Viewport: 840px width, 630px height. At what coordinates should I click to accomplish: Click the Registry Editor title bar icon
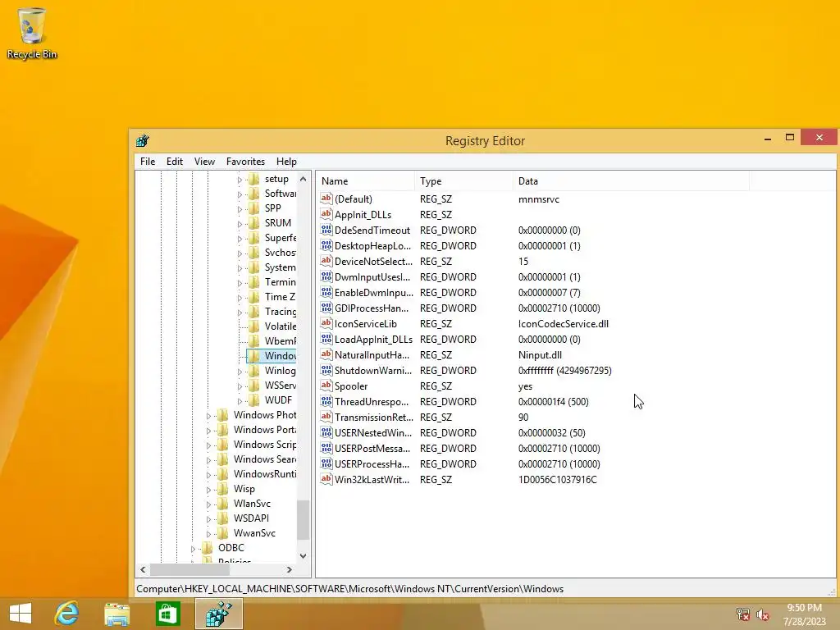click(x=143, y=141)
